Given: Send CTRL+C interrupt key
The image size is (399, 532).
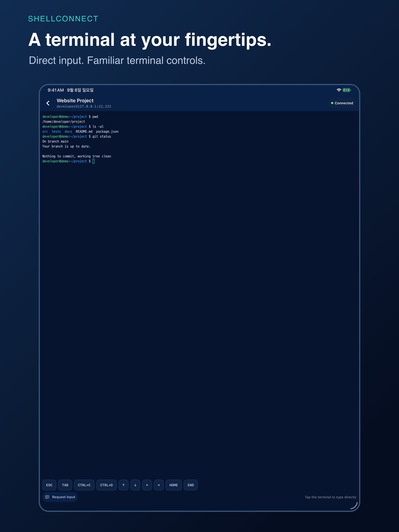Looking at the screenshot, I should (84, 485).
